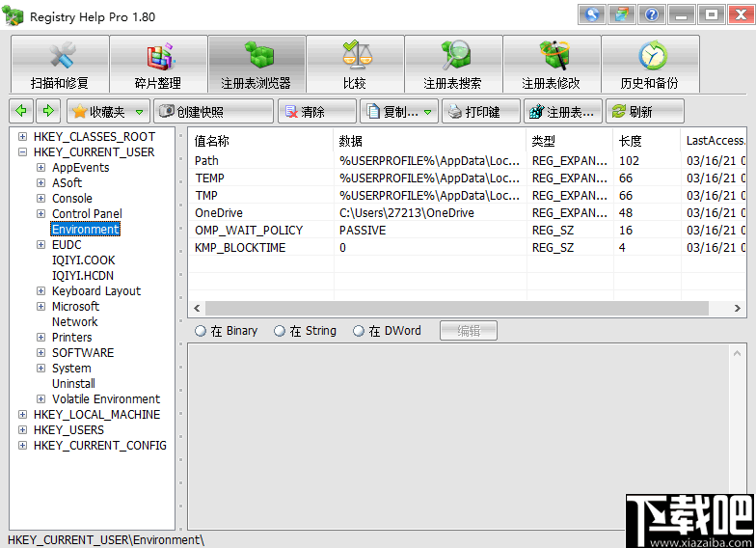This screenshot has width=756, height=548.
Task: Expand the Console key
Action: (x=40, y=199)
